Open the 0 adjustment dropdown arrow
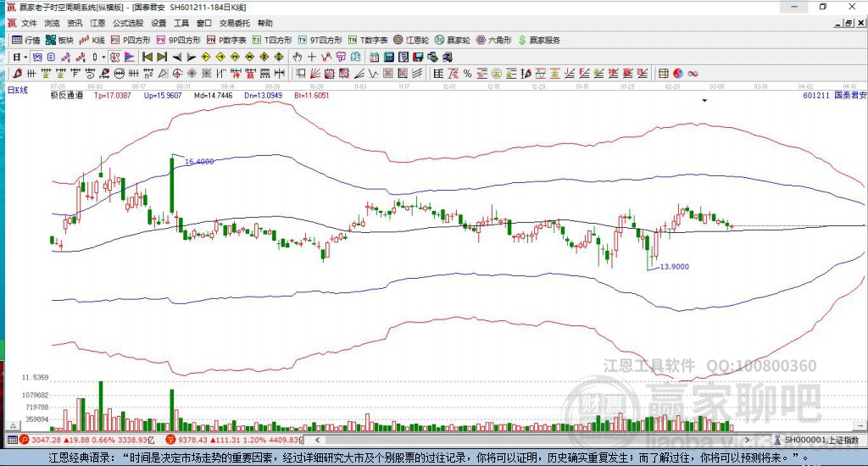Screen dimensions: 868x466 [103, 57]
